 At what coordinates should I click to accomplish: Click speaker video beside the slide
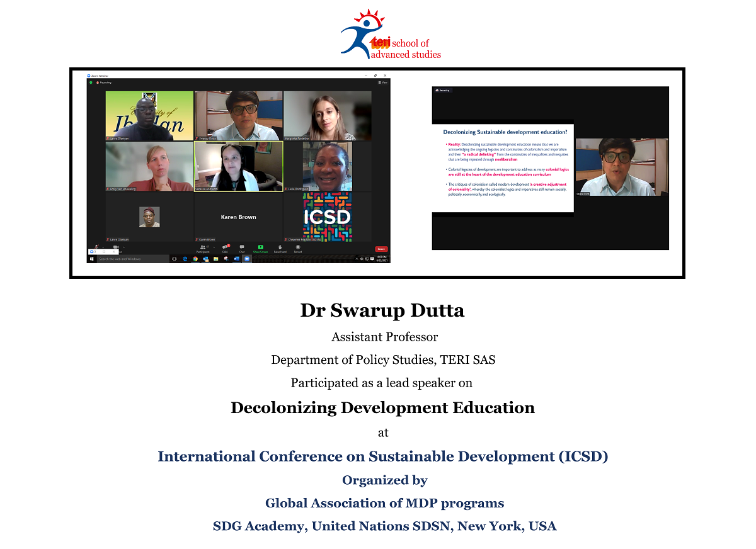tap(622, 167)
